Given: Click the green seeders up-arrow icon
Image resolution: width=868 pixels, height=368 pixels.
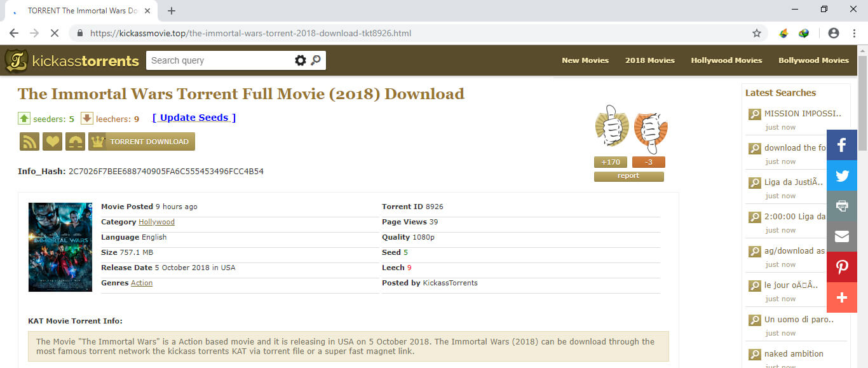Looking at the screenshot, I should pyautogui.click(x=24, y=118).
